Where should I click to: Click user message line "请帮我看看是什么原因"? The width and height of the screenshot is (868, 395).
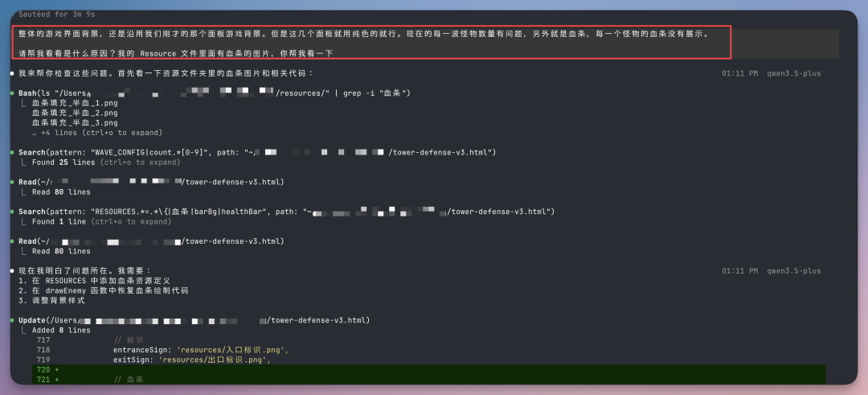click(x=175, y=53)
